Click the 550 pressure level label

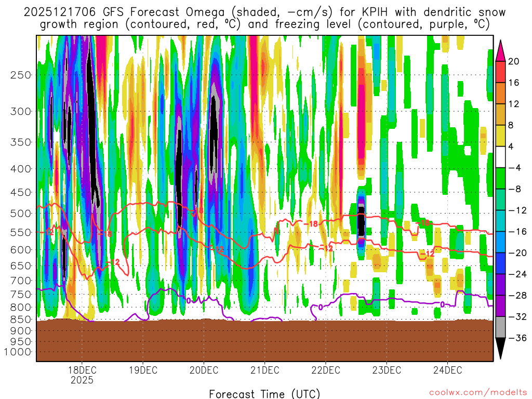pos(21,233)
